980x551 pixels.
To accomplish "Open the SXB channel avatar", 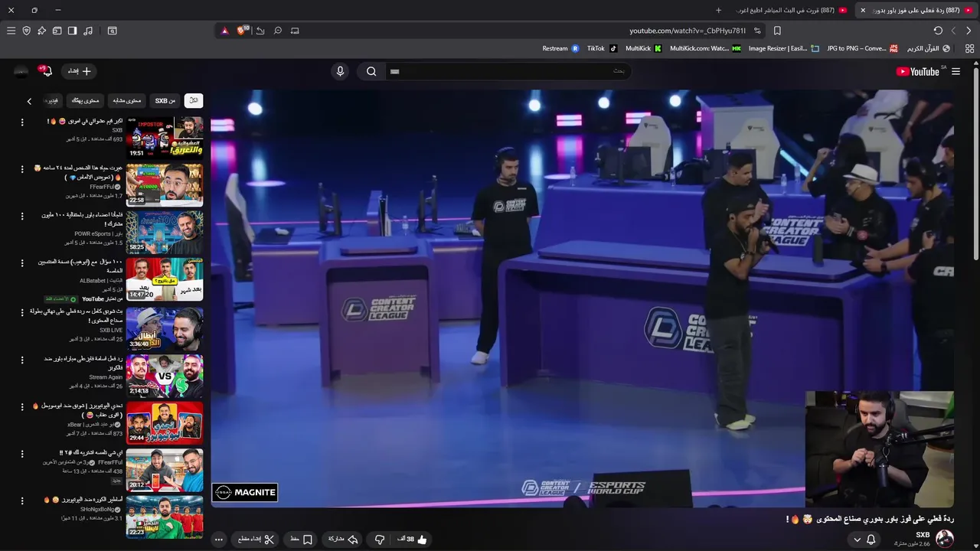I will coord(945,539).
